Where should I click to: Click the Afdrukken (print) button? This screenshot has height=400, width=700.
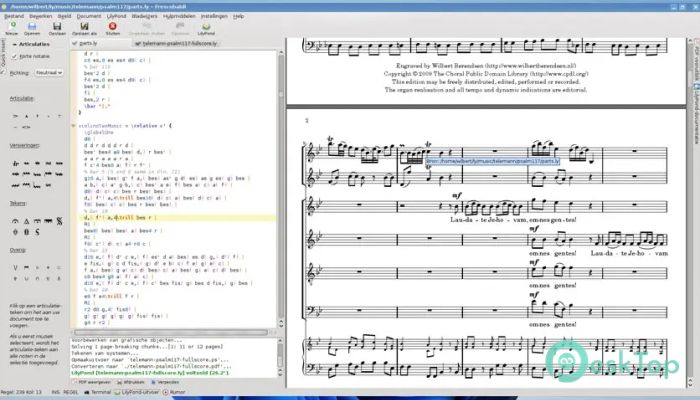click(131, 382)
